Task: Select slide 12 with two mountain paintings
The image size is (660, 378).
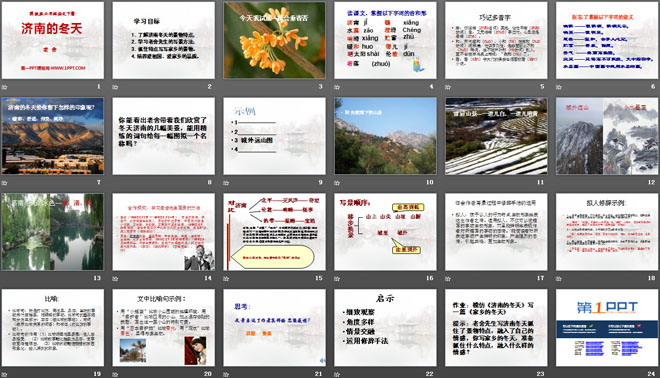Action: [607, 136]
